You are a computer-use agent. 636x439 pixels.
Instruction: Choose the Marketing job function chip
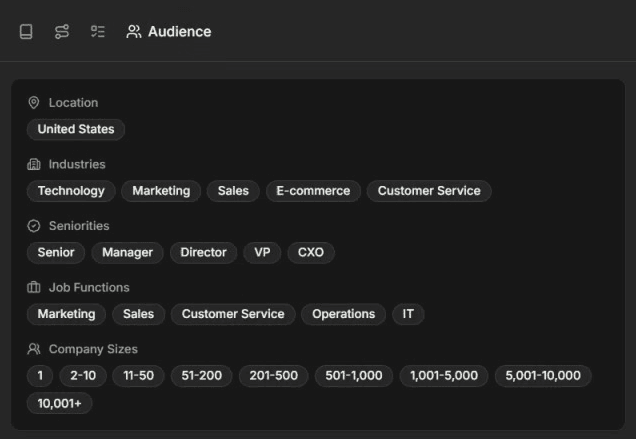point(67,314)
